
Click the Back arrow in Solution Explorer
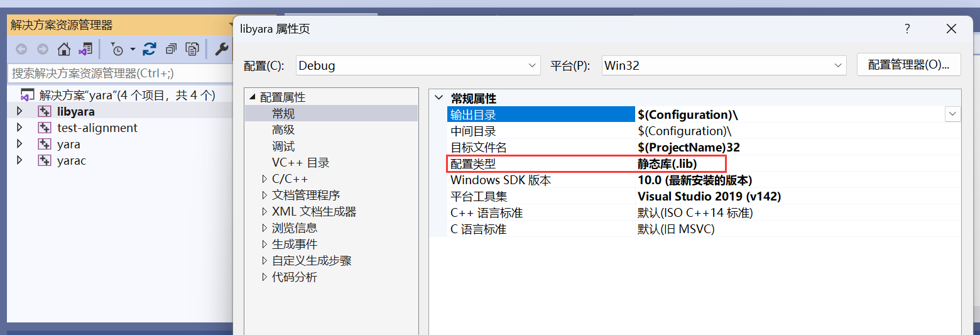[x=21, y=49]
